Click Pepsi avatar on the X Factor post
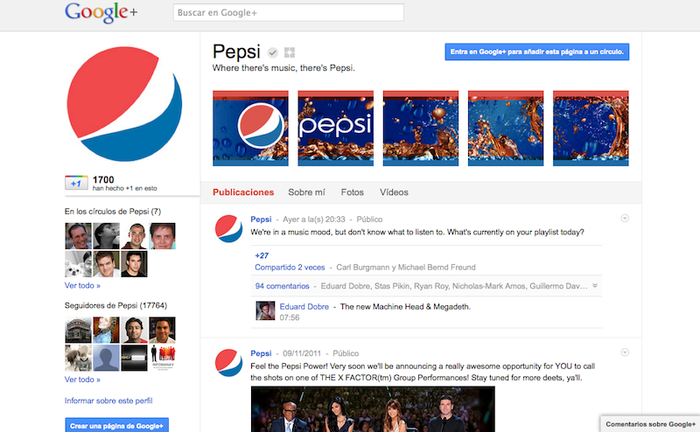700x432 pixels. click(229, 363)
